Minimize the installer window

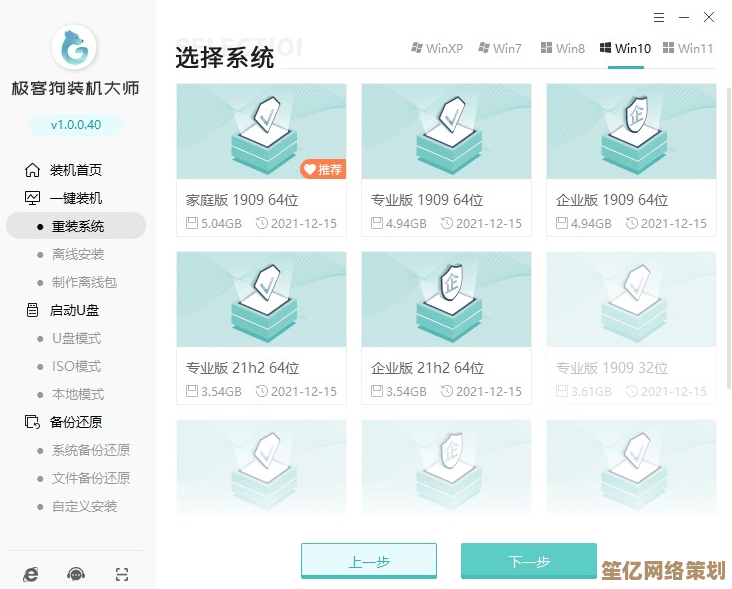(x=684, y=18)
